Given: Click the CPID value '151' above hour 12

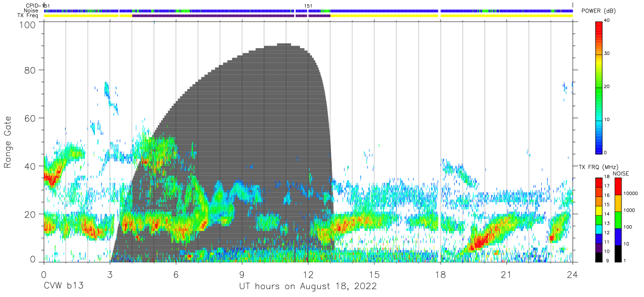Looking at the screenshot, I should (x=308, y=6).
